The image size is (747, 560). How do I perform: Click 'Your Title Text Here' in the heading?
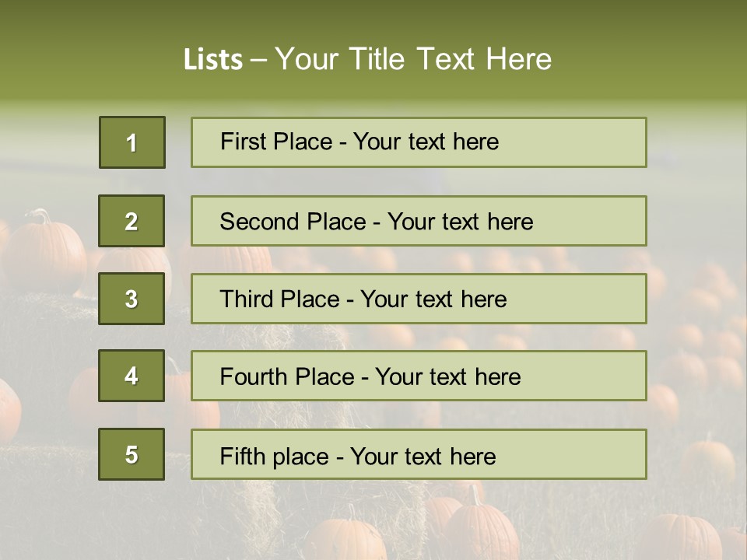click(413, 60)
